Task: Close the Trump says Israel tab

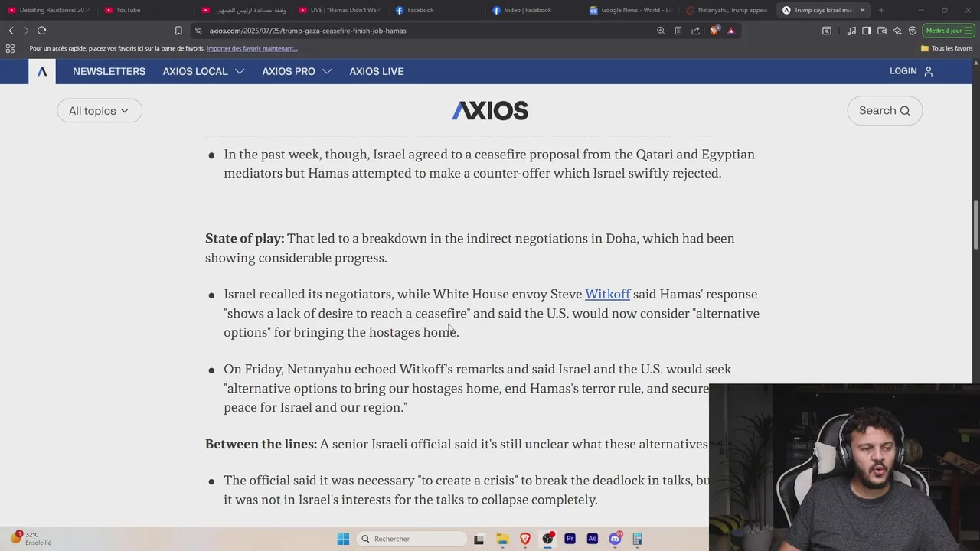Action: (862, 10)
